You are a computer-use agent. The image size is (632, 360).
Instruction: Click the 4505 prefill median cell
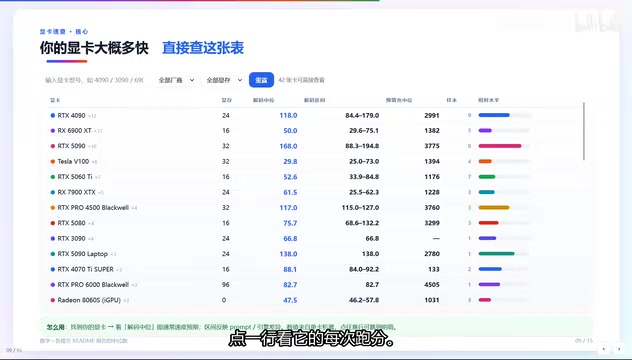point(432,285)
